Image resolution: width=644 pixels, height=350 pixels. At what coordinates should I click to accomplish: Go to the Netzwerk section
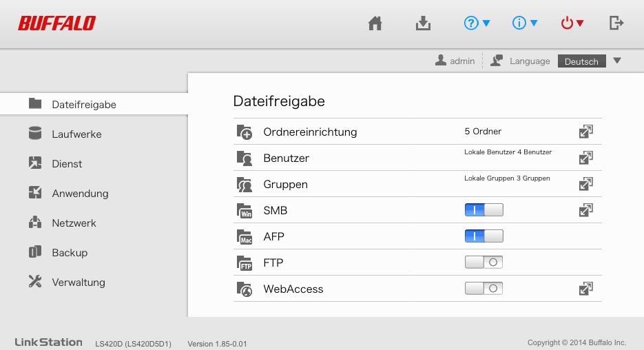[x=74, y=223]
